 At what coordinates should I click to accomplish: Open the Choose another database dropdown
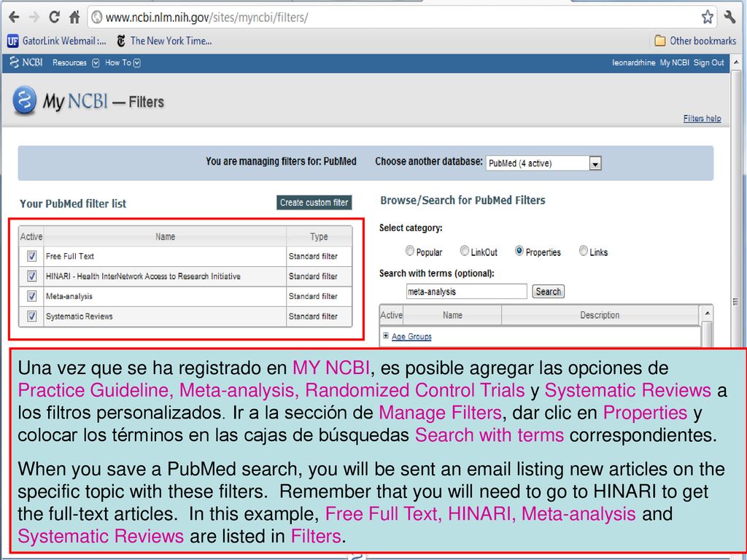point(543,163)
